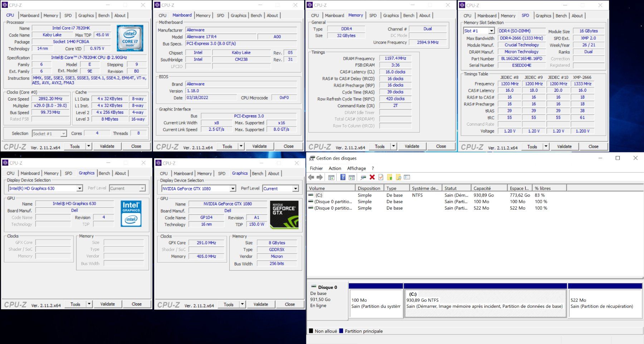Screen dimensions: 644x344
Task: Click Close in the Intel HD Graphics window
Action: coord(136,304)
